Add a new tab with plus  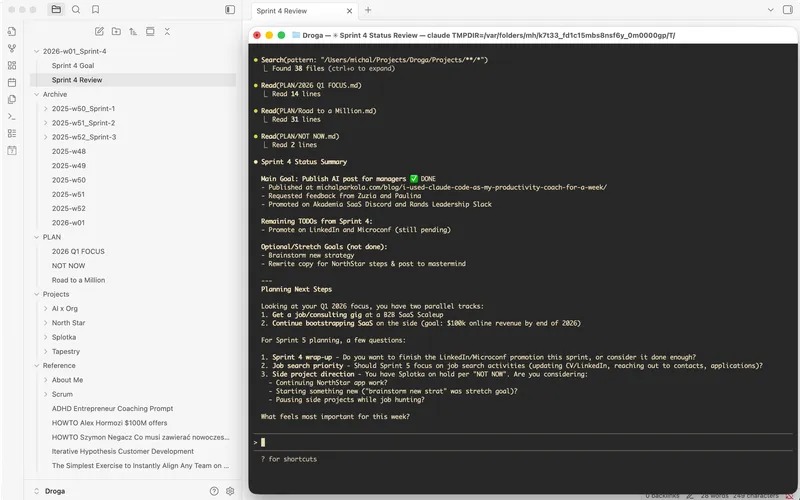368,10
